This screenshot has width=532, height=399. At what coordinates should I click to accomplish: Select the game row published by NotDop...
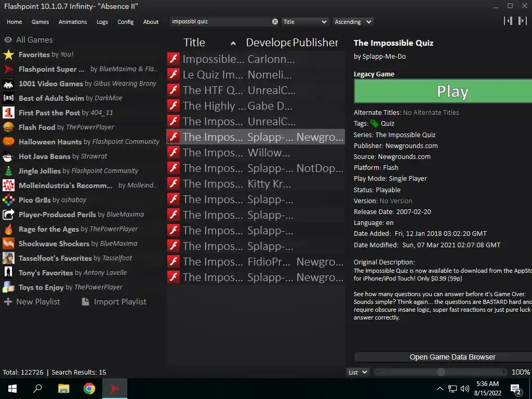tap(256, 168)
